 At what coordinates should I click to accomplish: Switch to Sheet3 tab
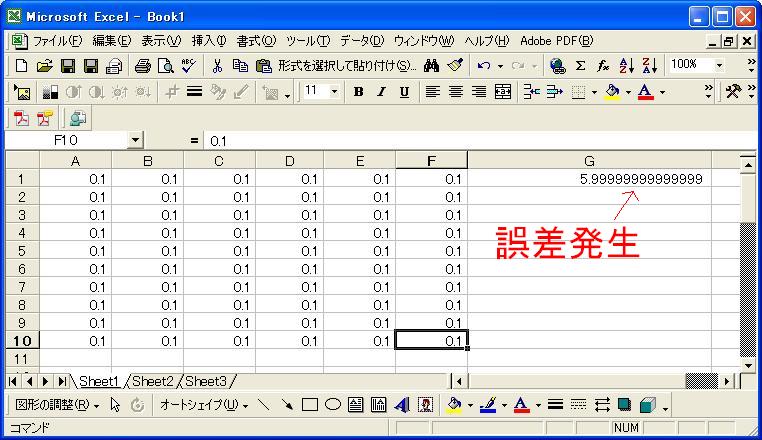coord(206,381)
